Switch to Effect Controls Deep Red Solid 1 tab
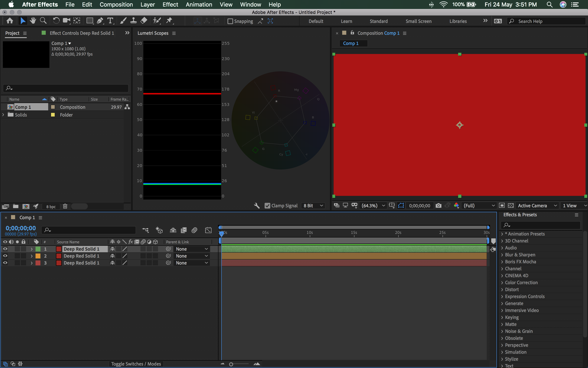The height and width of the screenshot is (368, 588). 82,33
